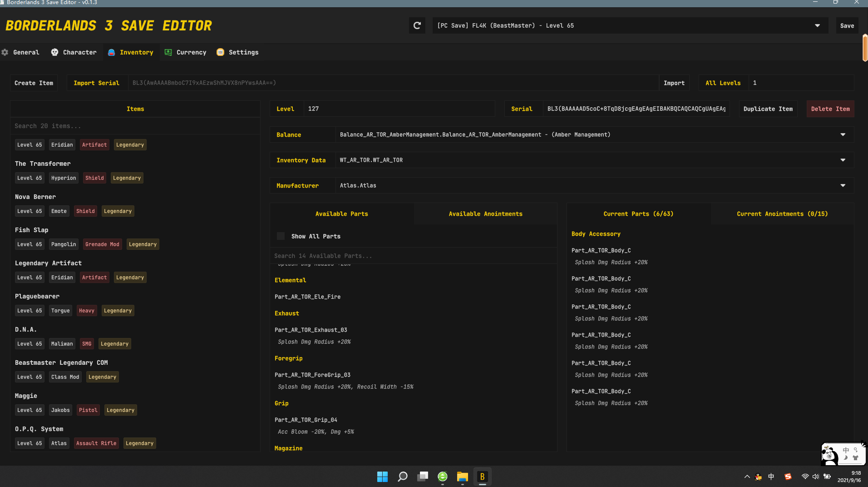Viewport: 868px width, 487px height.
Task: Click Duplicate Item button
Action: [x=768, y=109]
